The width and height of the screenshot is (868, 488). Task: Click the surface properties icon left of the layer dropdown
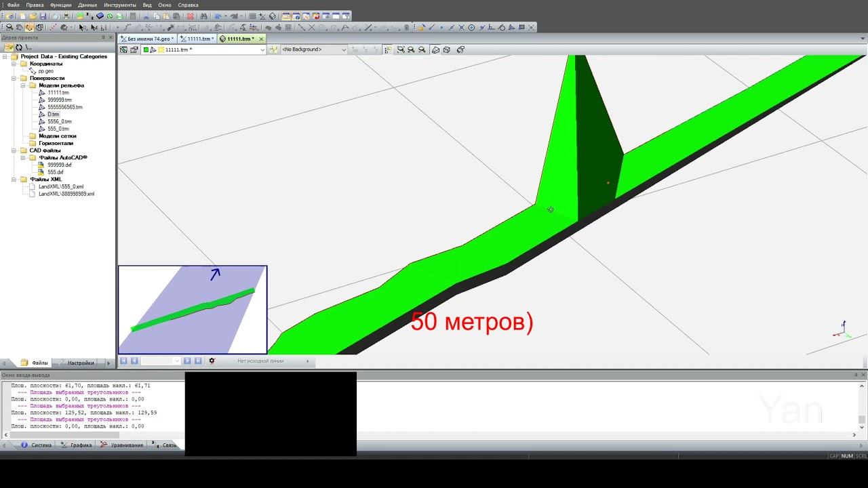point(134,49)
